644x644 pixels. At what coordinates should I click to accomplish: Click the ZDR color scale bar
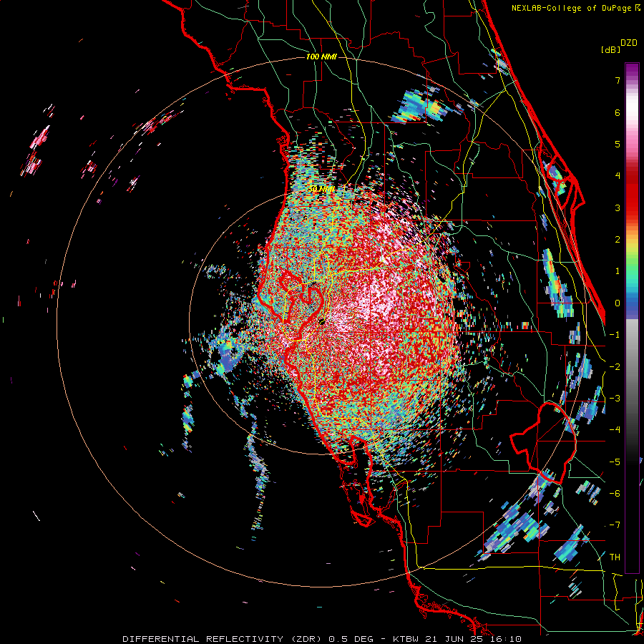pyautogui.click(x=632, y=318)
